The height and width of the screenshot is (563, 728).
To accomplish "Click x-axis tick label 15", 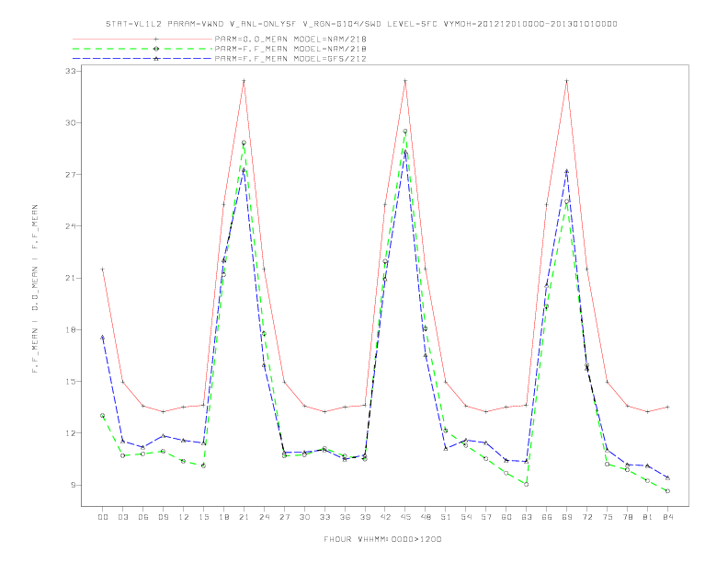I will point(203,517).
